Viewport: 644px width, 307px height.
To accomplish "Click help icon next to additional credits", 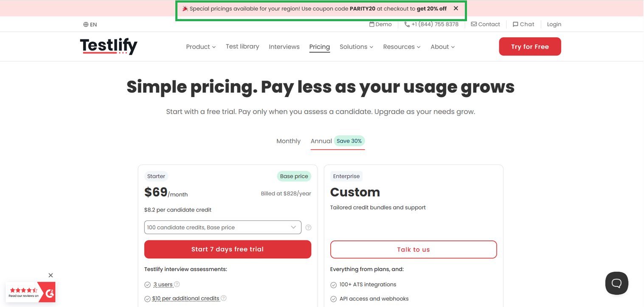I will point(224,298).
